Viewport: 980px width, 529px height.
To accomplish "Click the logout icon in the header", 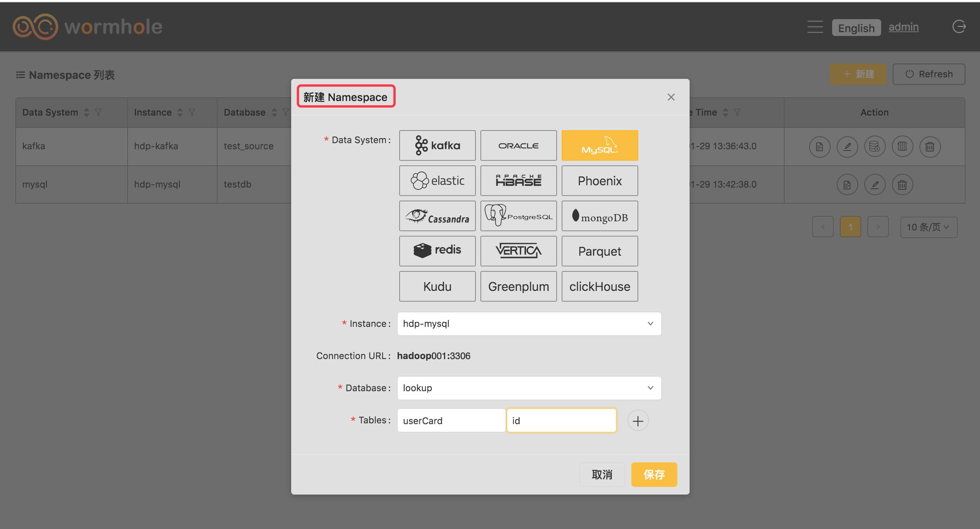I will coord(959,27).
